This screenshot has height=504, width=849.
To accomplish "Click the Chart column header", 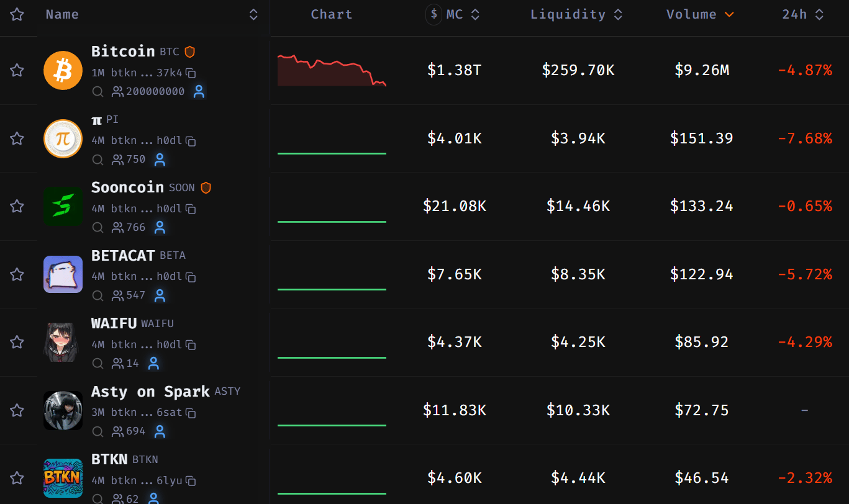I will click(x=332, y=14).
